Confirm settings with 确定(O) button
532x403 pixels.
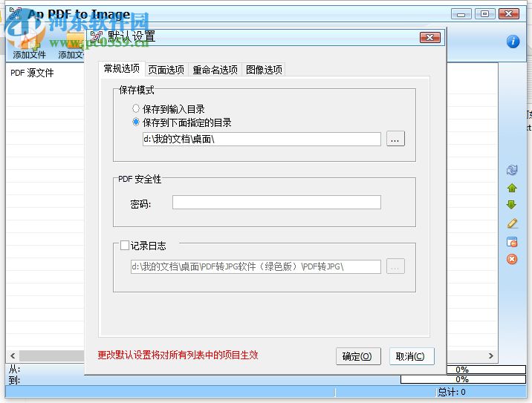pyautogui.click(x=358, y=356)
